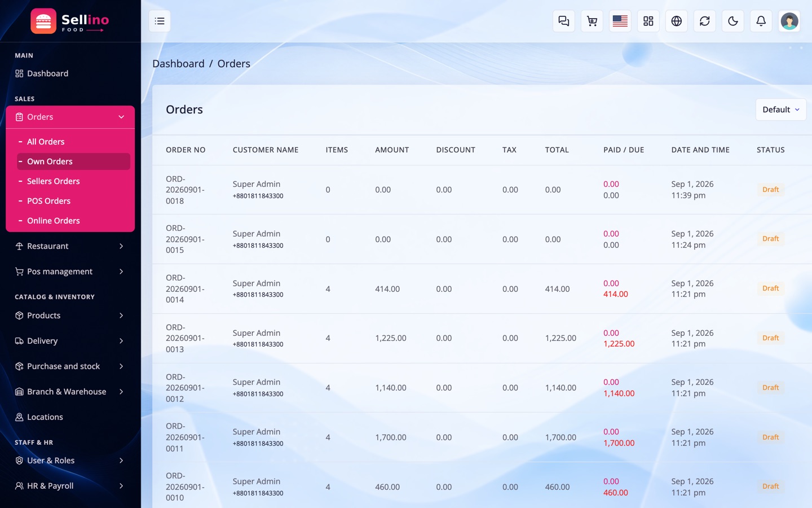The height and width of the screenshot is (508, 812).
Task: Click order number ORD-20260901-0012
Action: point(185,388)
